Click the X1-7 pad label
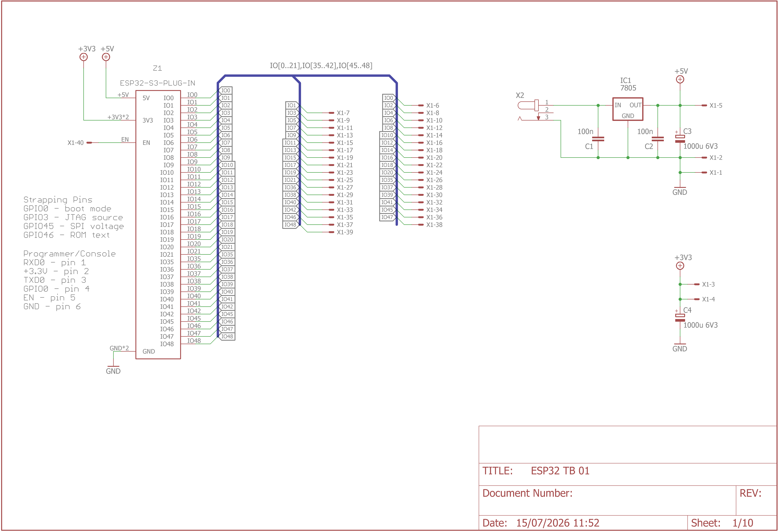Screen dimensions: 778x532 pos(343,113)
